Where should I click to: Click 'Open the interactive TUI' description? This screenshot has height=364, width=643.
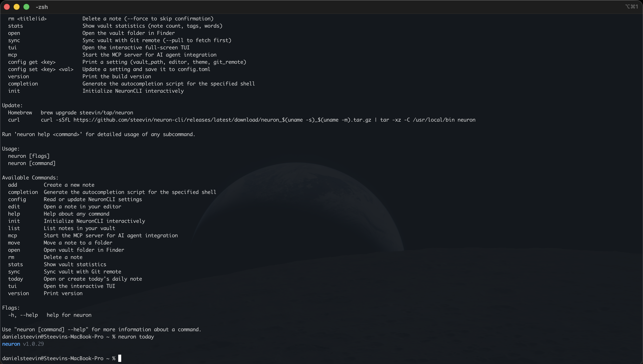80,286
